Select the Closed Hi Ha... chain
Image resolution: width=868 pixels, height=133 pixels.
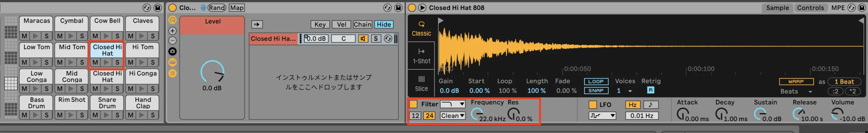(273, 39)
